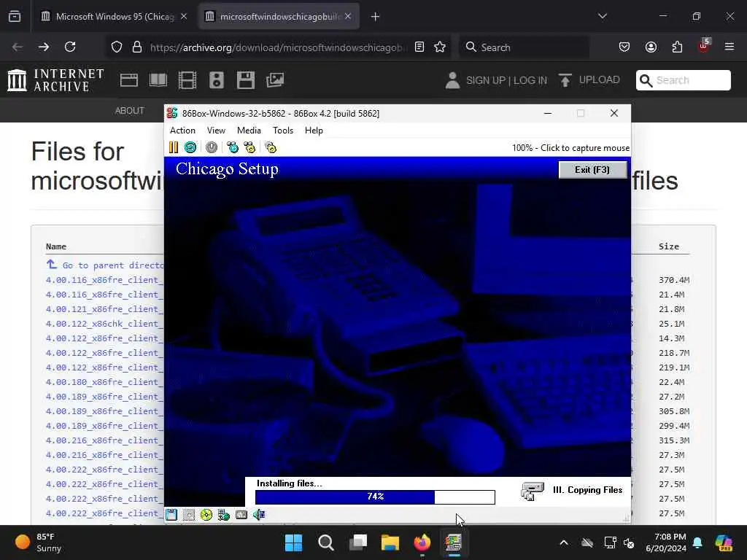Reload the Firefox page

click(70, 47)
